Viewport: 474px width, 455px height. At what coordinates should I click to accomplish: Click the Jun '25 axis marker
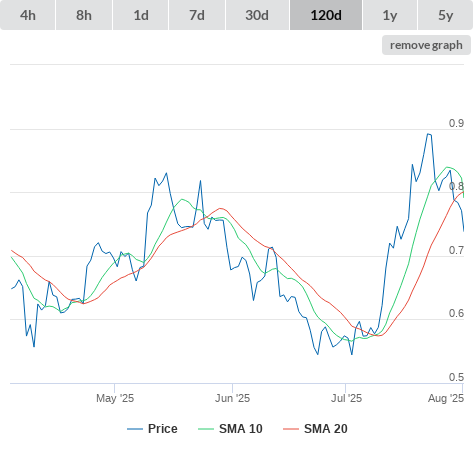click(x=232, y=398)
